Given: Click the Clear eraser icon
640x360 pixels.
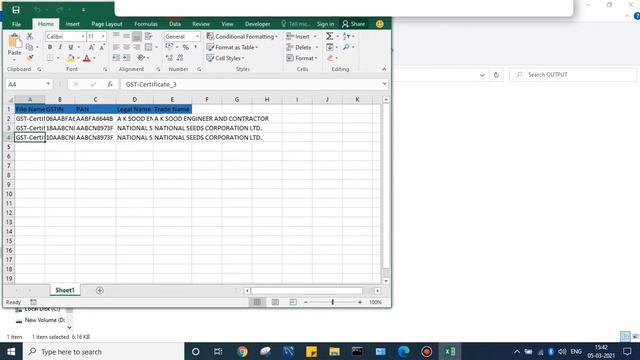Looking at the screenshot, I should (x=330, y=58).
